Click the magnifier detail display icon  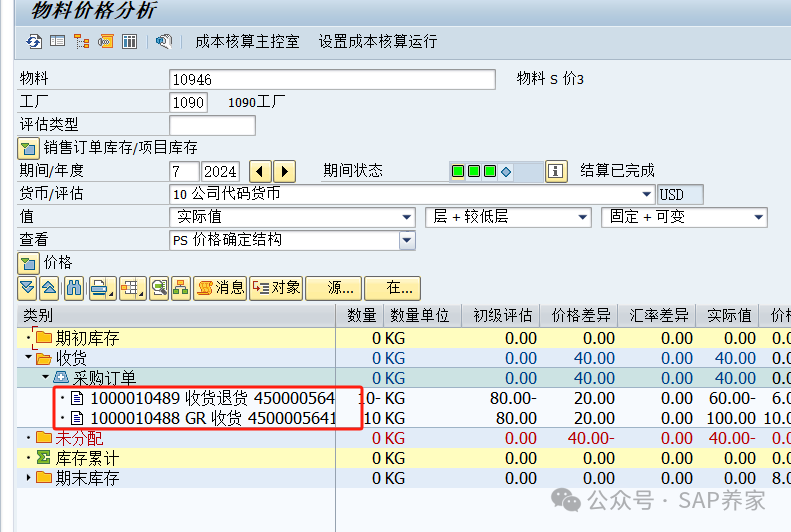click(159, 288)
